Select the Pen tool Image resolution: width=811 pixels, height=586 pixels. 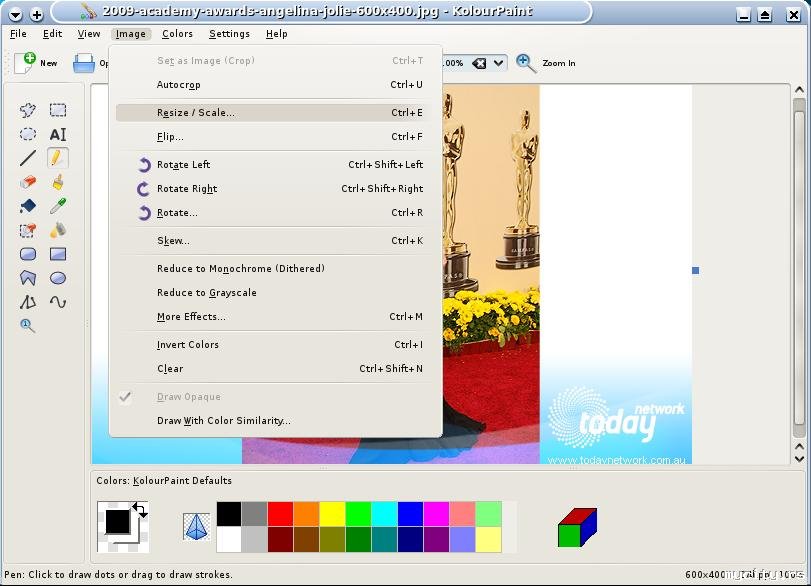tap(58, 158)
